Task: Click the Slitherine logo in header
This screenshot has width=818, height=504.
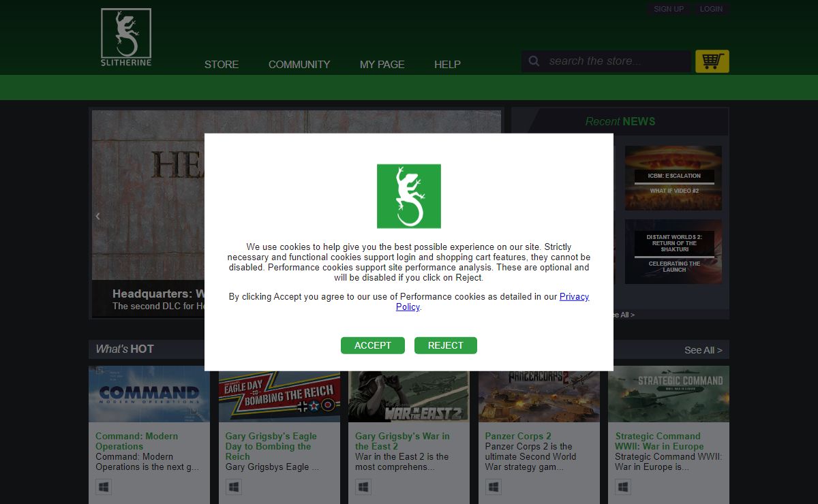Action: (x=126, y=37)
